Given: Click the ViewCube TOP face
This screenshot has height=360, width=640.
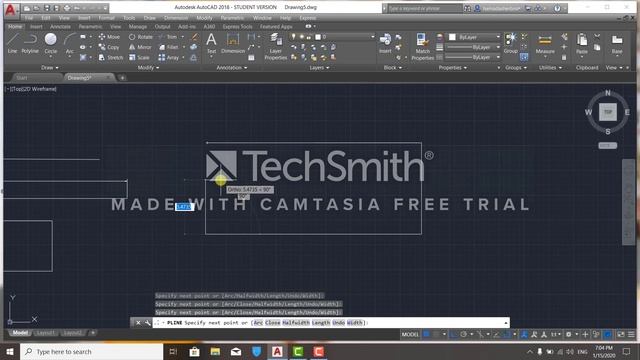Looking at the screenshot, I should (x=607, y=112).
